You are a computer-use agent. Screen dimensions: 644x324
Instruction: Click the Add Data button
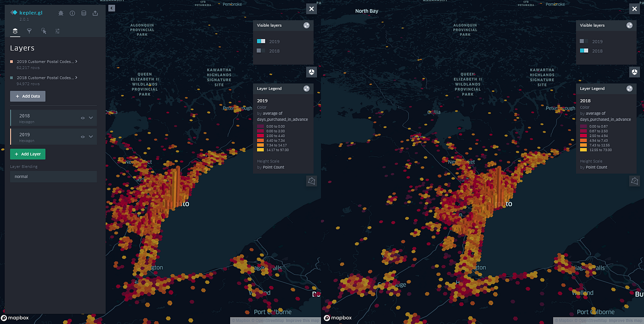pyautogui.click(x=27, y=96)
